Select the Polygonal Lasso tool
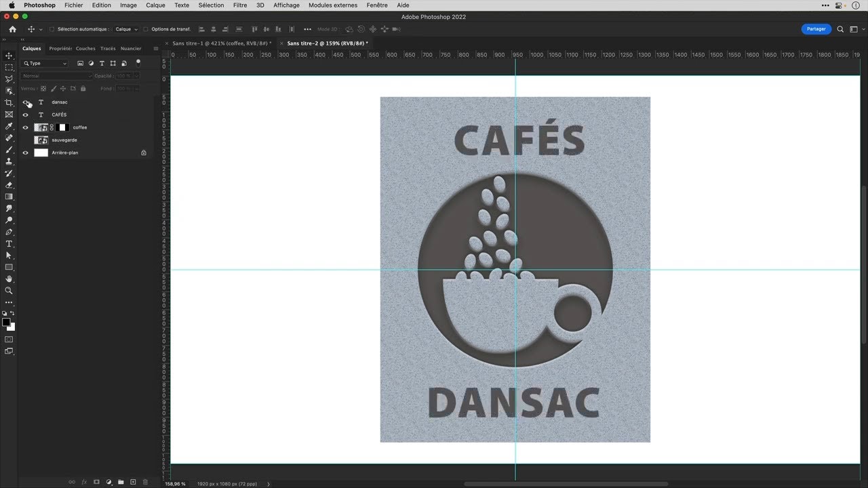This screenshot has width=868, height=488. tap(9, 79)
